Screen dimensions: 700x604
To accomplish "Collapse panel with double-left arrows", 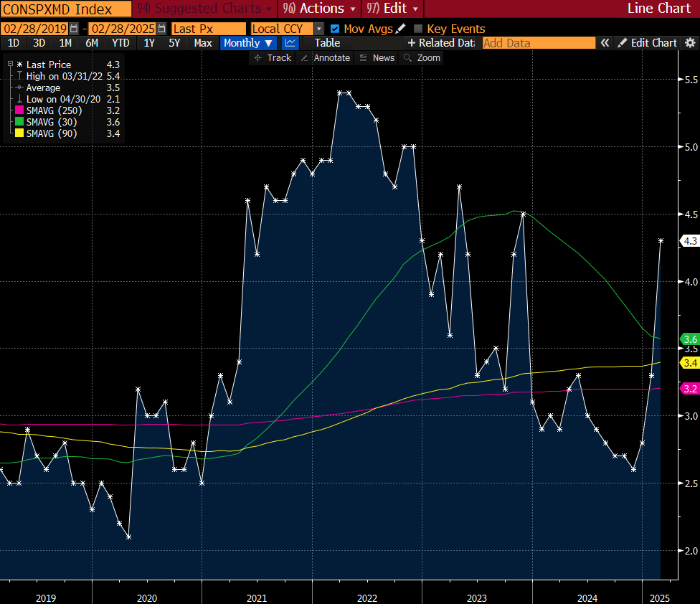I will 605,43.
